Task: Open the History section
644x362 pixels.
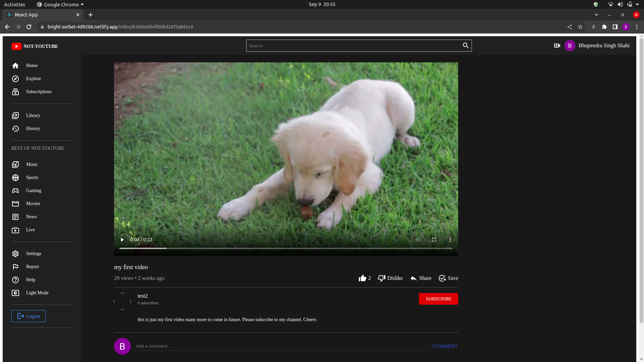Action: pos(33,128)
